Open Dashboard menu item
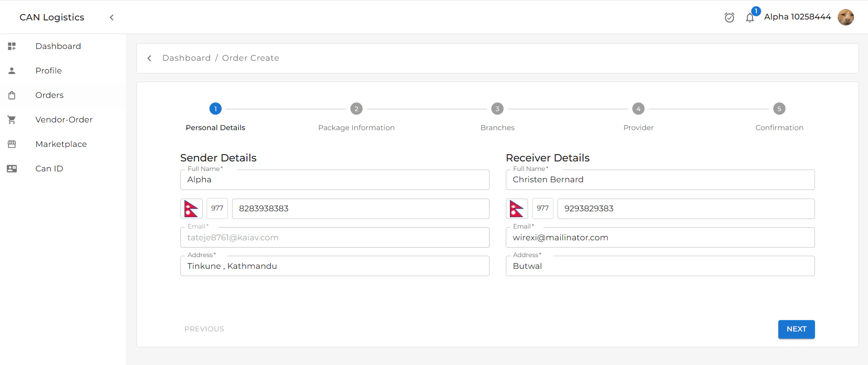This screenshot has width=868, height=365. (63, 46)
